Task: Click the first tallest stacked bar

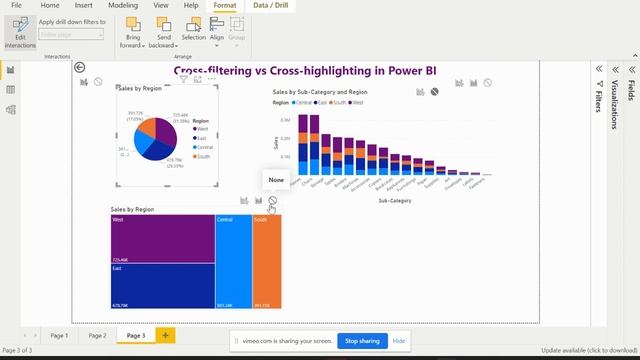Action: [303, 145]
